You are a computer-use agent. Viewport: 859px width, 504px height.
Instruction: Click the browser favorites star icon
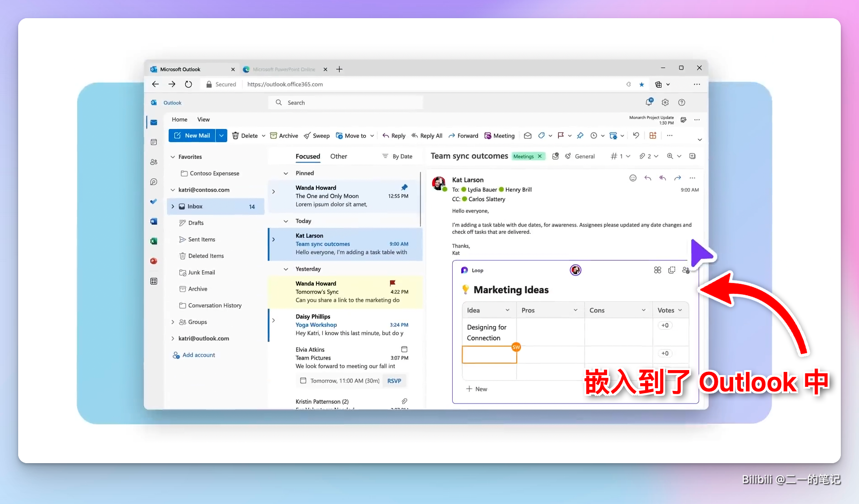(642, 84)
